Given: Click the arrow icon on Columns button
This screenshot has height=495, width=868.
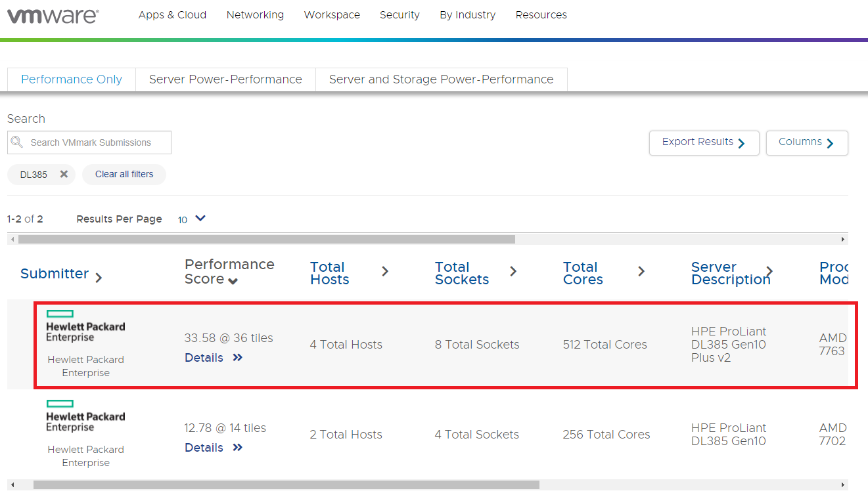Looking at the screenshot, I should (831, 143).
